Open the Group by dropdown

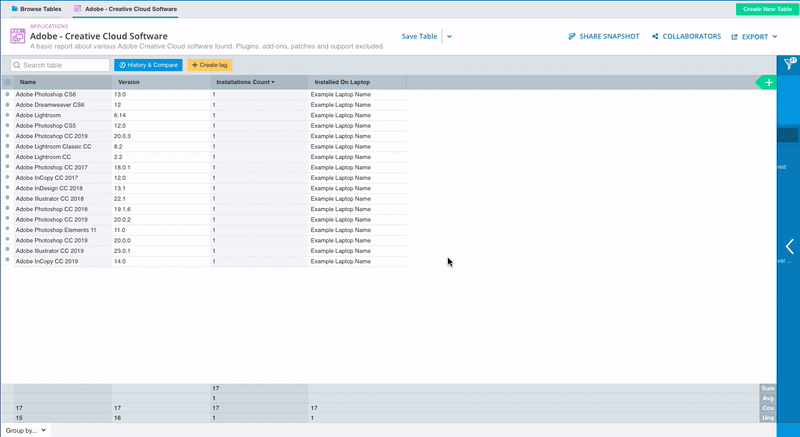coord(26,430)
